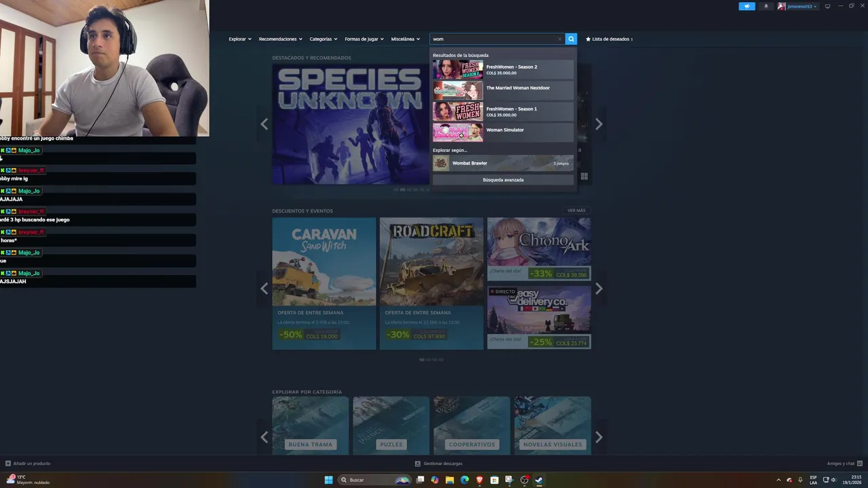Screen dimensions: 868x488
Task: Click the Windows Start button
Action: coord(328,480)
